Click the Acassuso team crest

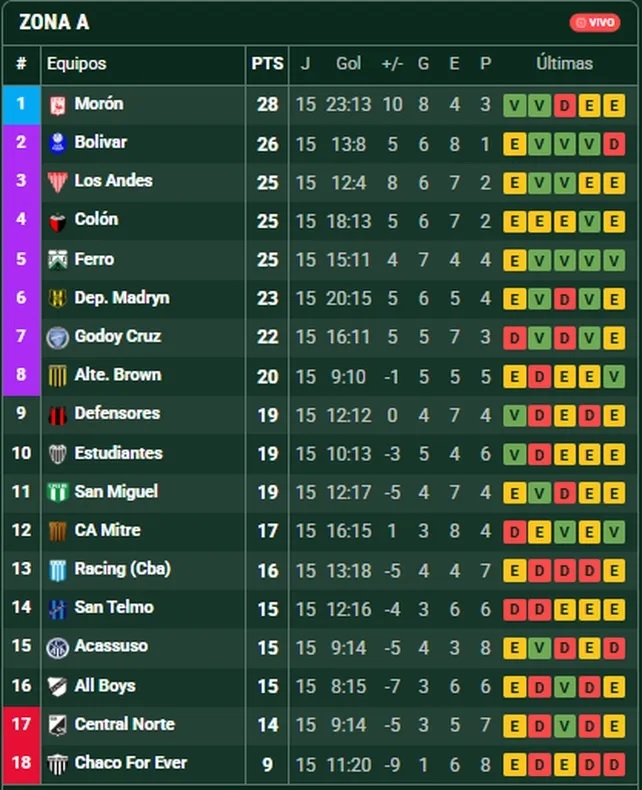[57, 648]
